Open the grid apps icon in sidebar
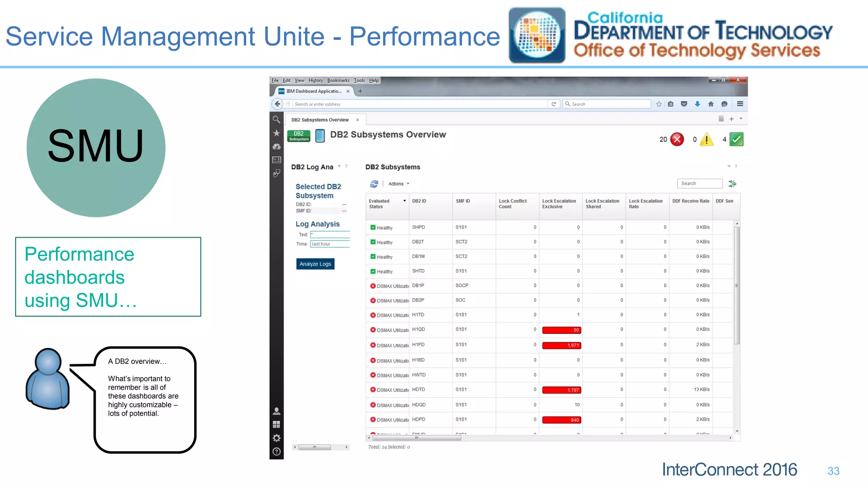Image resolution: width=868 pixels, height=488 pixels. click(x=276, y=424)
